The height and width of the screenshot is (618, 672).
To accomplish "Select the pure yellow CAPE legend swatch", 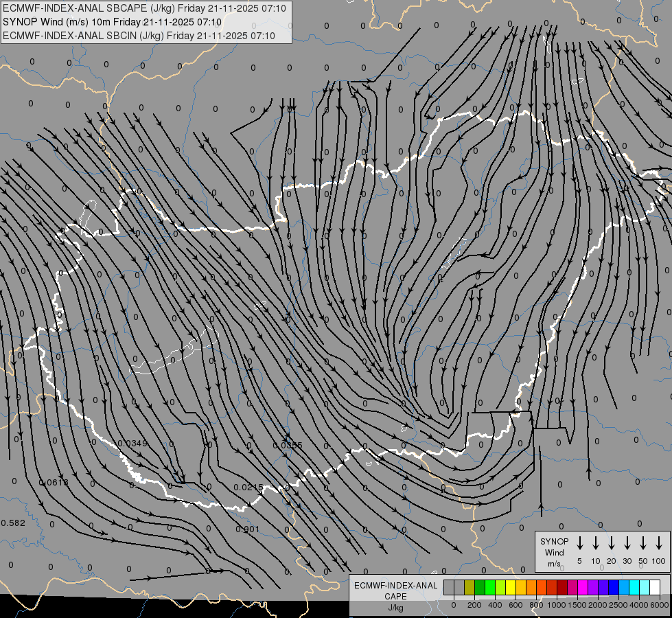I will click(511, 587).
